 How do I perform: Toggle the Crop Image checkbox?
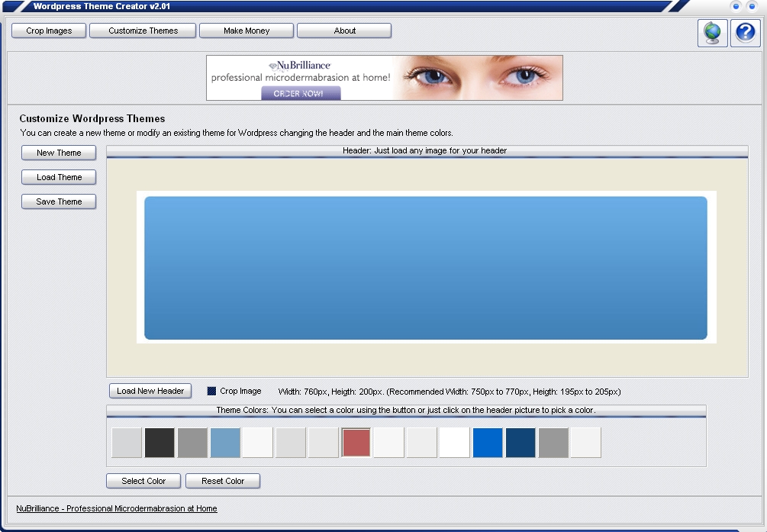pos(212,391)
